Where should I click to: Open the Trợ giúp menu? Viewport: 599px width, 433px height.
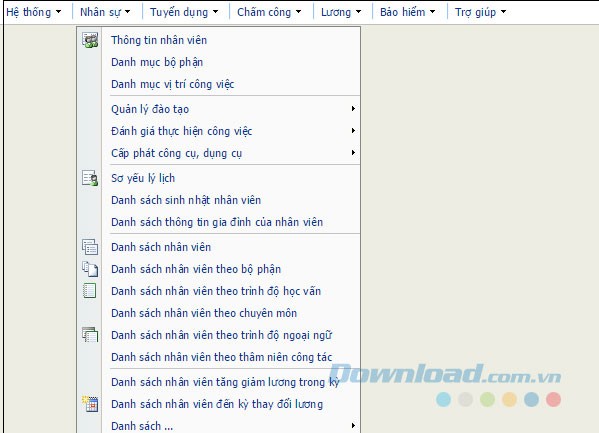(480, 12)
